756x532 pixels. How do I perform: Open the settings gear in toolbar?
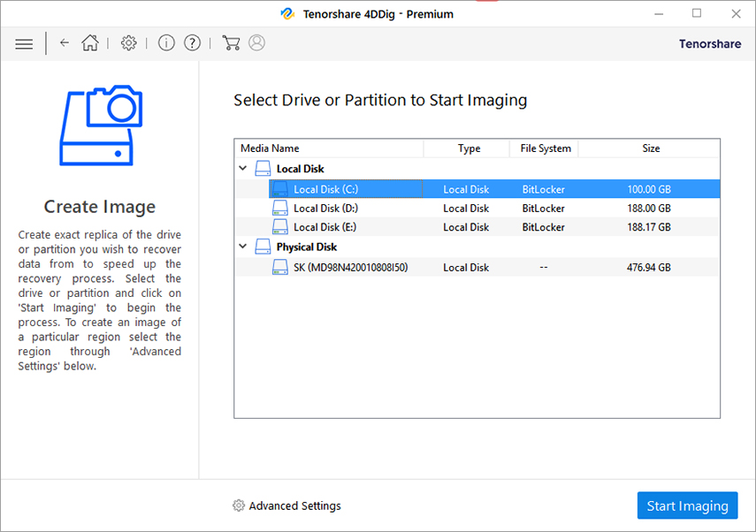click(128, 43)
